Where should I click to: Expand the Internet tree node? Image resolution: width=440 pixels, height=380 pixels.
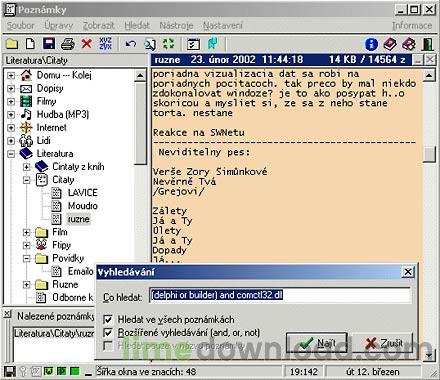11,128
